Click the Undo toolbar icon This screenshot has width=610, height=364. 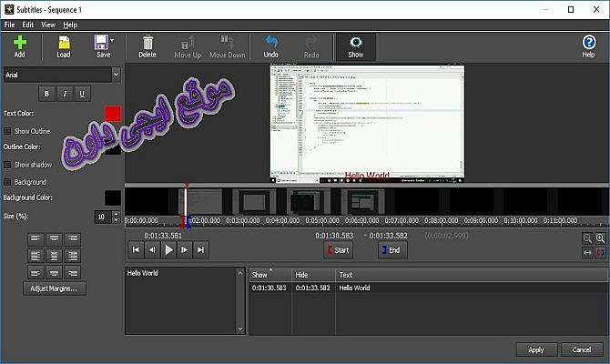[x=270, y=42]
